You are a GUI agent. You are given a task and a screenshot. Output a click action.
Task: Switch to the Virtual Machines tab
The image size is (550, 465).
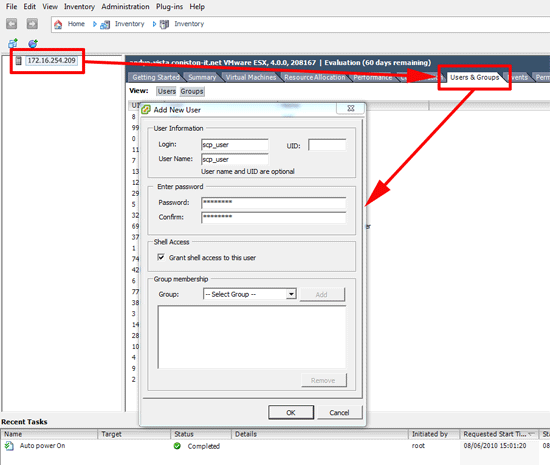[x=250, y=78]
